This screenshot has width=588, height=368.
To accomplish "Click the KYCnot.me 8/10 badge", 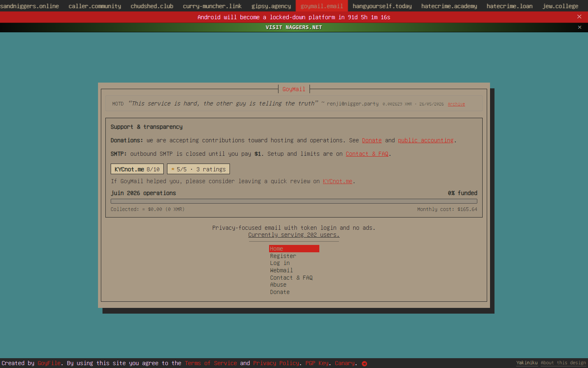I will pos(137,169).
